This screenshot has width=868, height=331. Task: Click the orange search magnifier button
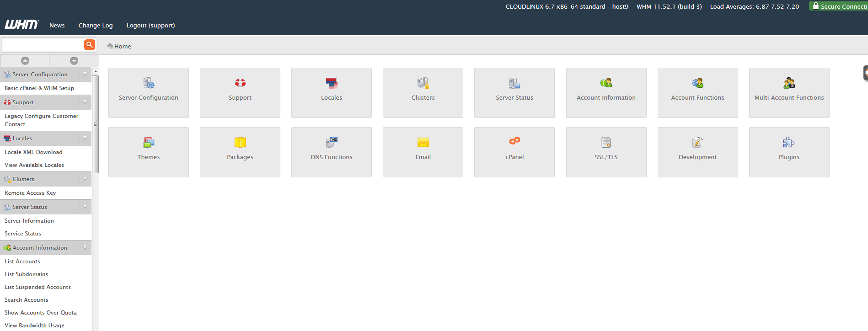tap(89, 45)
